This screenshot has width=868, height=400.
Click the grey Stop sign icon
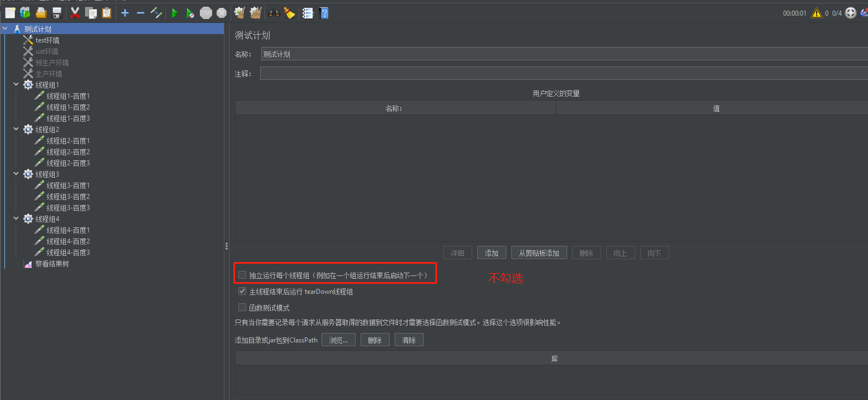coord(206,13)
